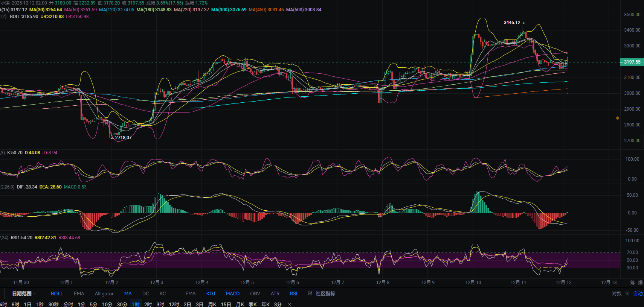
Task: Switch to the 30分 timeframe
Action: click(122, 304)
